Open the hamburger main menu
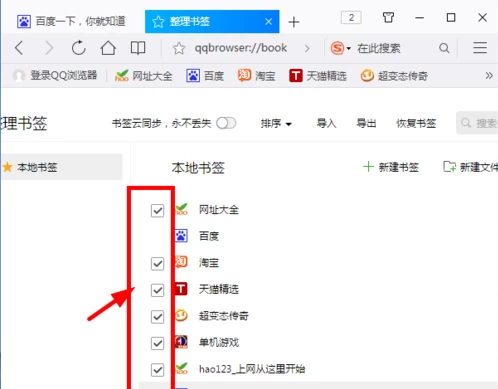The height and width of the screenshot is (389, 498). [x=480, y=48]
